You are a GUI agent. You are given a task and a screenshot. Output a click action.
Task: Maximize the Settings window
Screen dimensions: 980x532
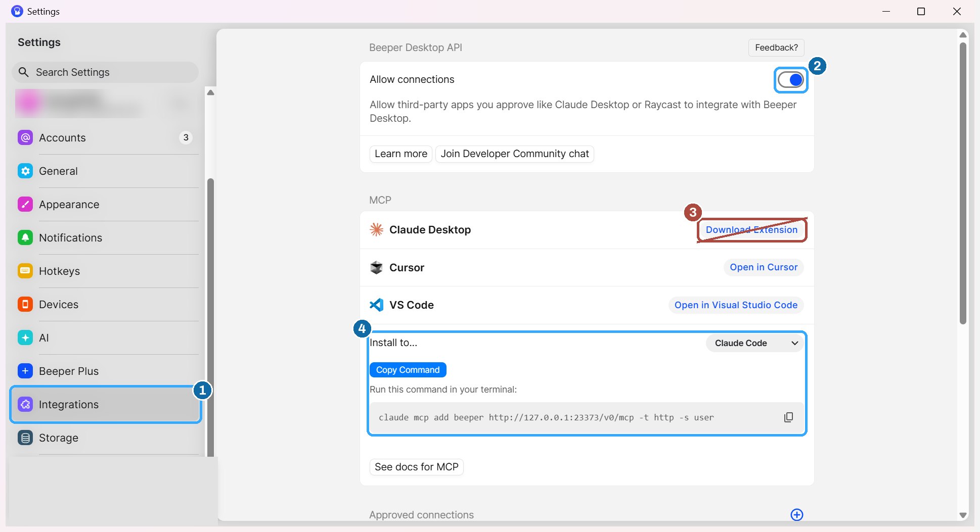[x=921, y=11]
